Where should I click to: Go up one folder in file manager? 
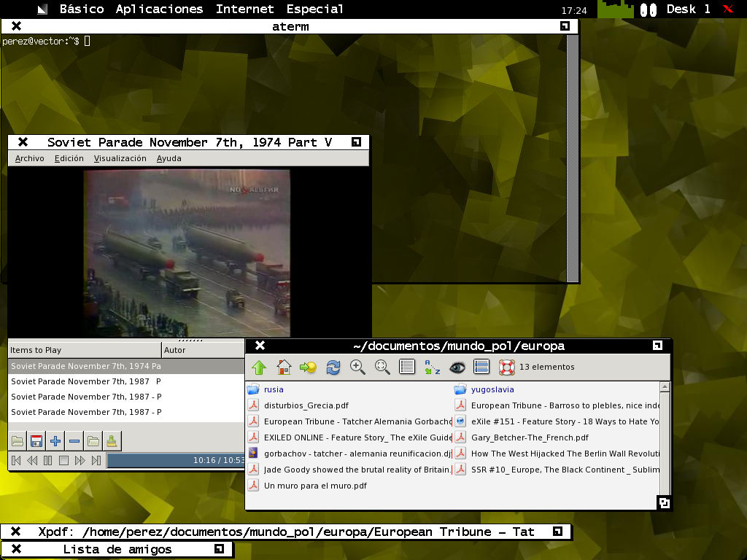pos(259,367)
